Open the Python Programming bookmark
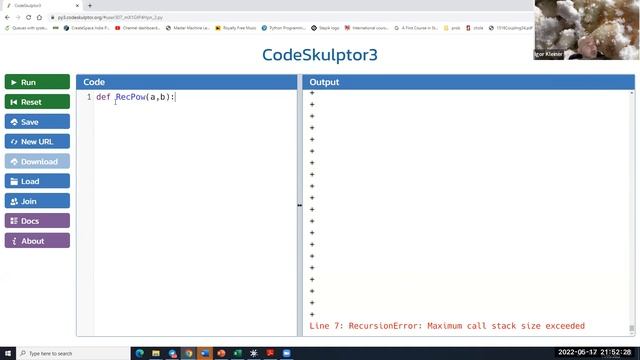This screenshot has height=360, width=640. 283,28
